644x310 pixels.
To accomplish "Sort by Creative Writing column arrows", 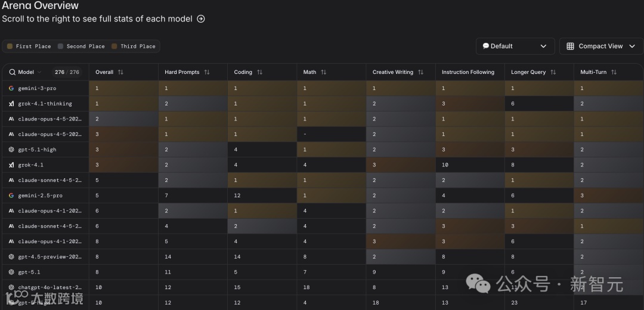I will [420, 72].
